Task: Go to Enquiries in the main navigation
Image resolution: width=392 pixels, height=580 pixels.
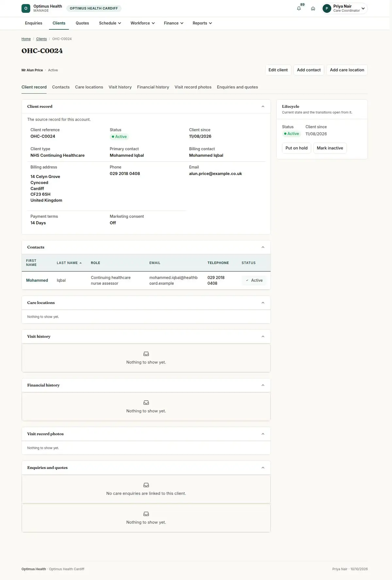Action: coord(34,23)
